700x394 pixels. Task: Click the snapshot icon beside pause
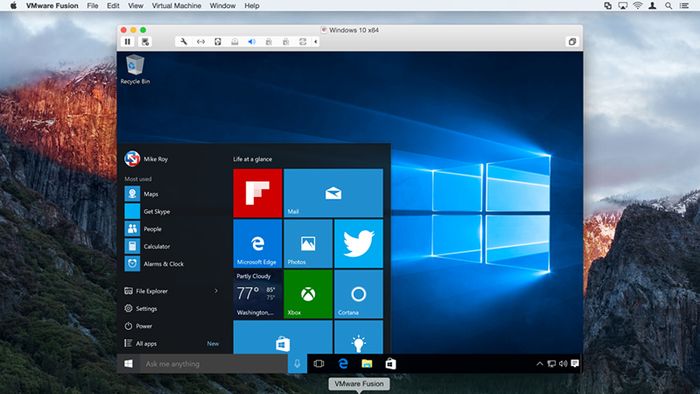(x=145, y=41)
